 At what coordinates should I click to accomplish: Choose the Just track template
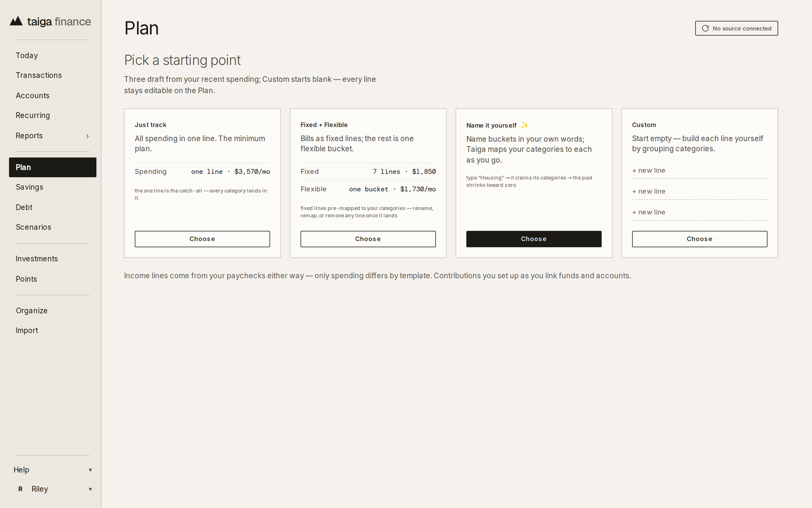(x=202, y=239)
